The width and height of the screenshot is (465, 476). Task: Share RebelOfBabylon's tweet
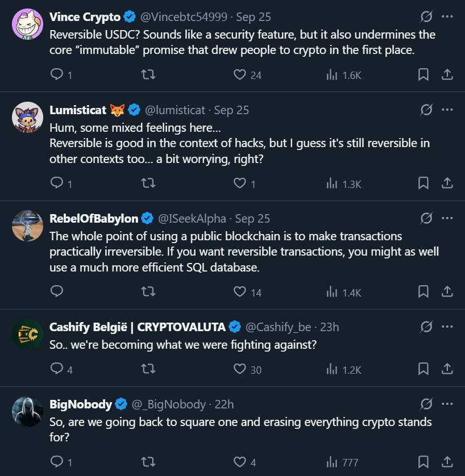tap(447, 292)
